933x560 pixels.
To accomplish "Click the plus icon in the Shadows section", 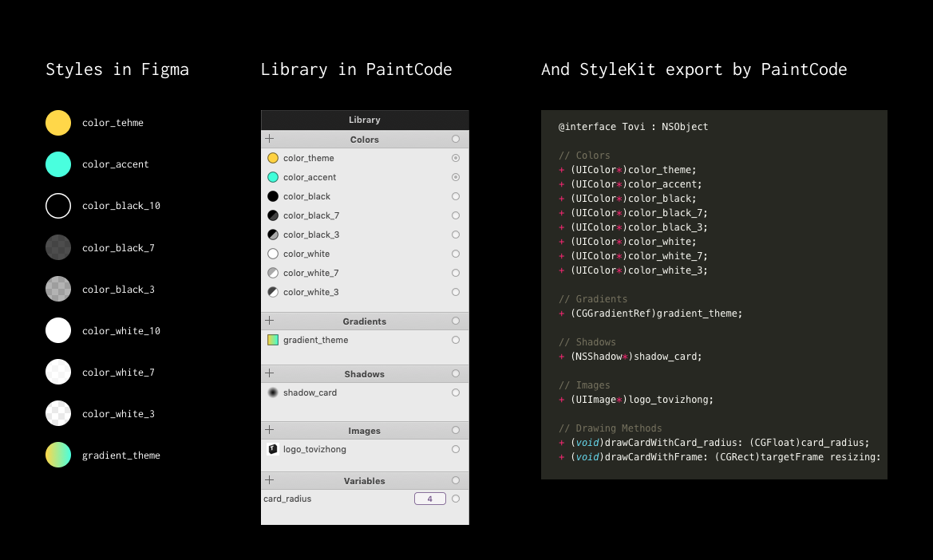I will tap(268, 373).
